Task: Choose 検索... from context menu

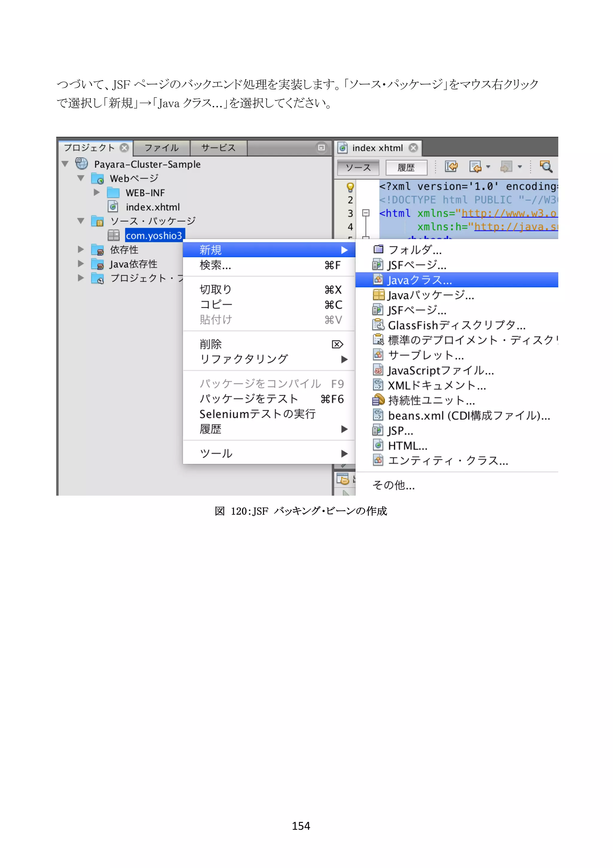Action: 269,265
